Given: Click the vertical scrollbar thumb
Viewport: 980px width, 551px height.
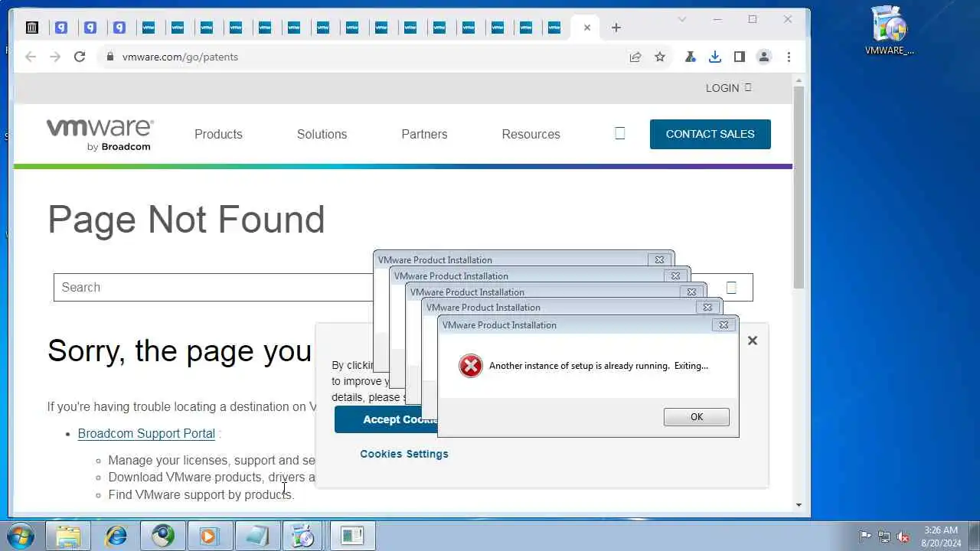Looking at the screenshot, I should pyautogui.click(x=799, y=187).
